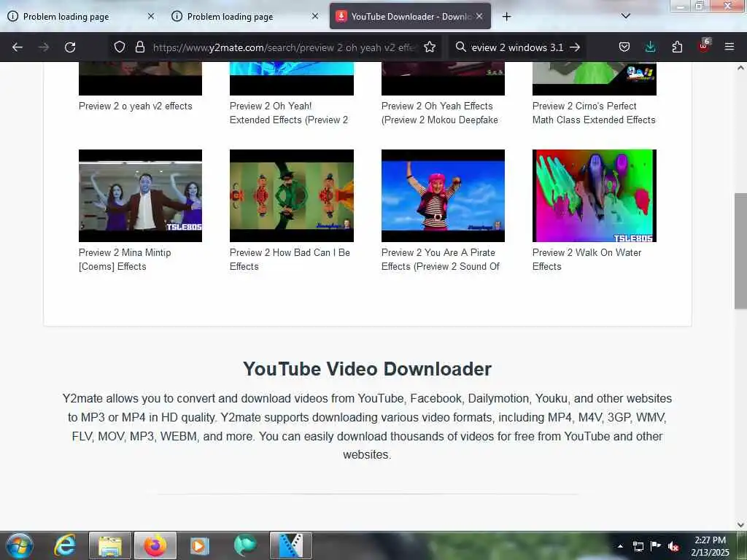Click the scrollbar down arrow
This screenshot has height=560, width=747.
(x=740, y=525)
